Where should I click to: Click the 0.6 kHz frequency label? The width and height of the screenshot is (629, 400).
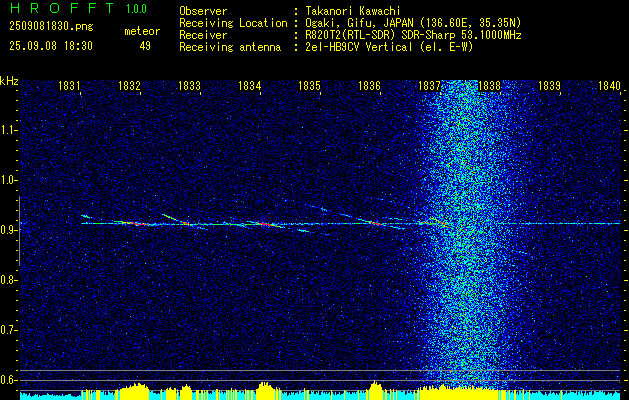(8, 380)
